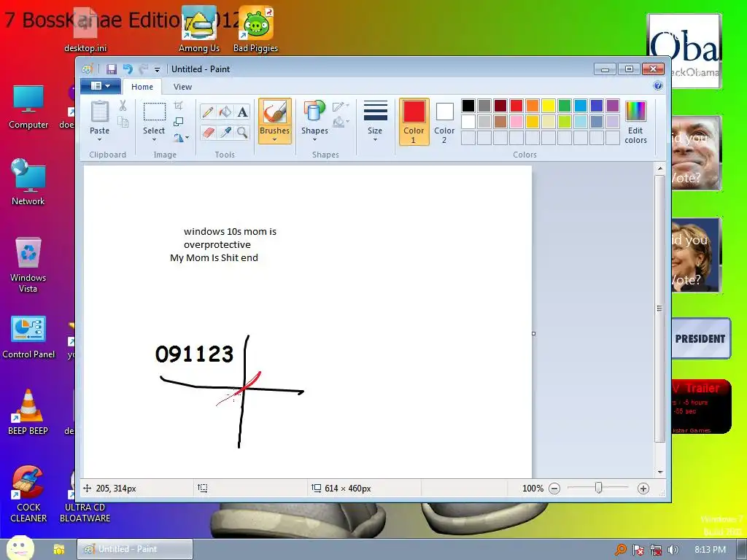The width and height of the screenshot is (747, 560).
Task: Open the Paint Help question mark icon
Action: (x=658, y=86)
